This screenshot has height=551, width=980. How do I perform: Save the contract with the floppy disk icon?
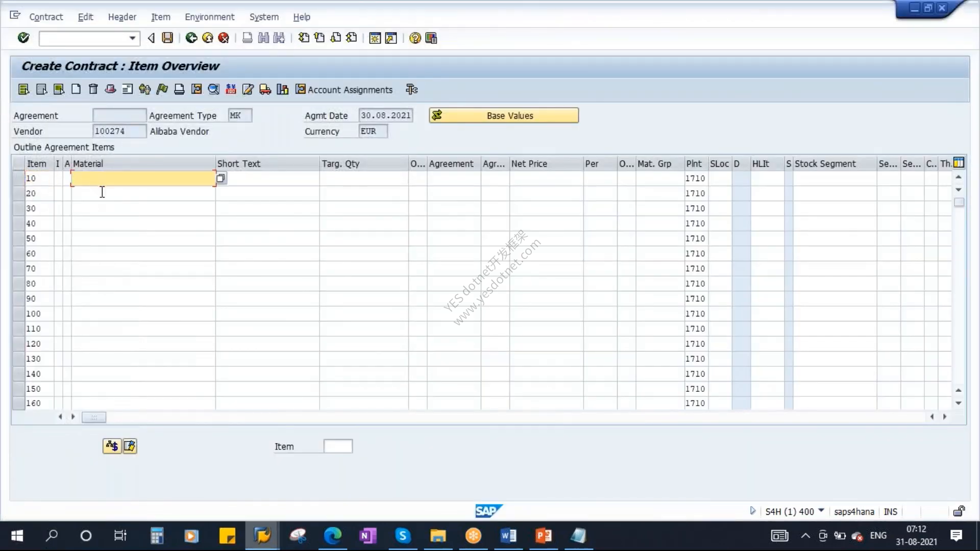click(167, 38)
